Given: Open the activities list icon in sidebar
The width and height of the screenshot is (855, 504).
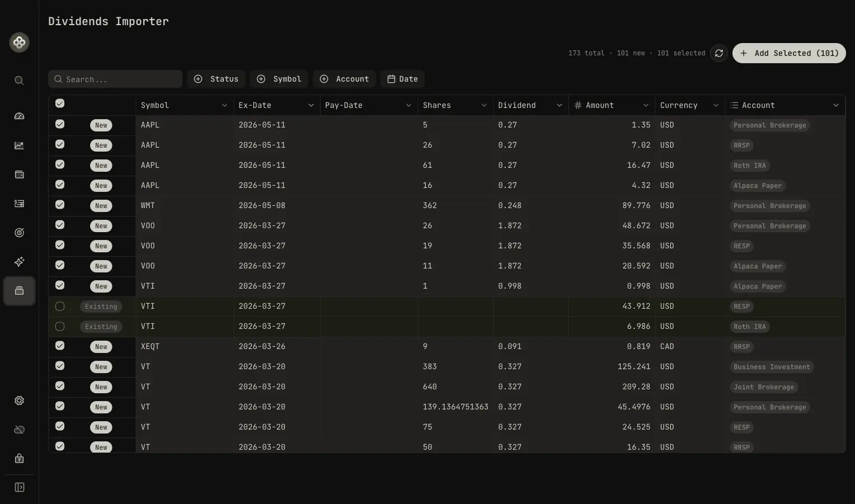Looking at the screenshot, I should tap(19, 204).
